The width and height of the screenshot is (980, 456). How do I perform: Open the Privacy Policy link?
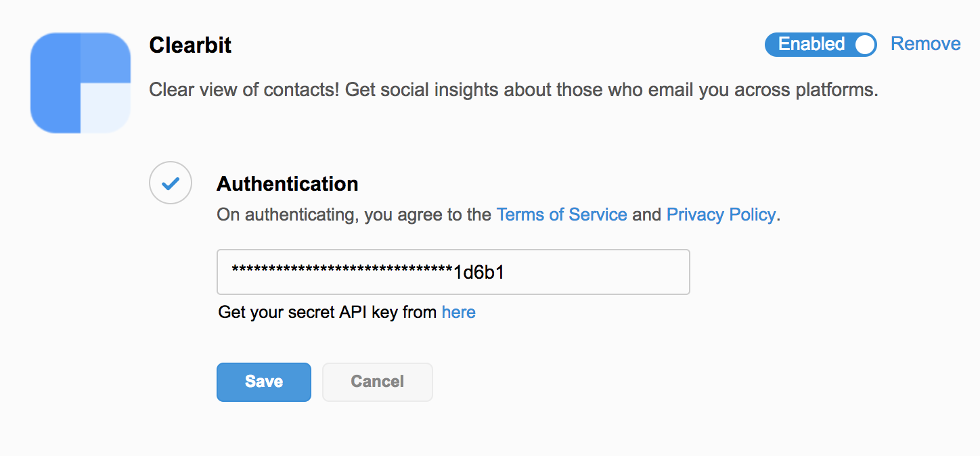click(x=721, y=214)
